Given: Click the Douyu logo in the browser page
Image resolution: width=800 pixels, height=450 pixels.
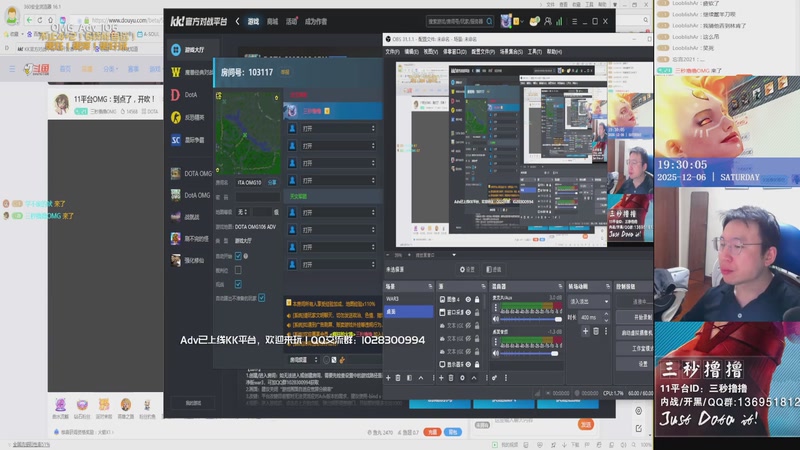Looking at the screenshot, I should (37, 69).
